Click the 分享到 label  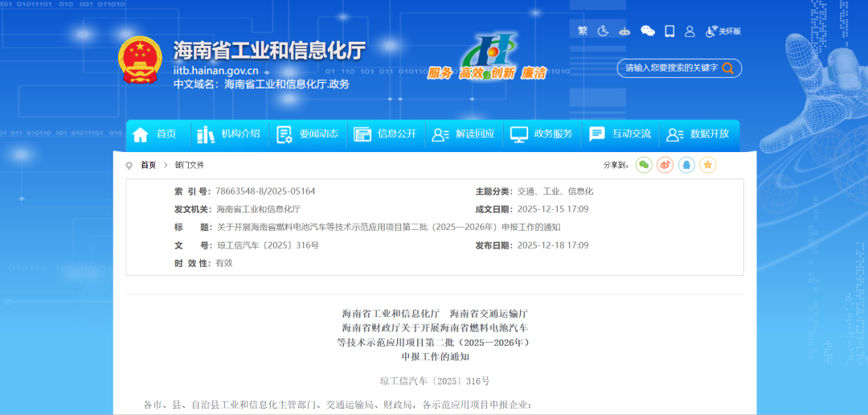click(x=616, y=165)
